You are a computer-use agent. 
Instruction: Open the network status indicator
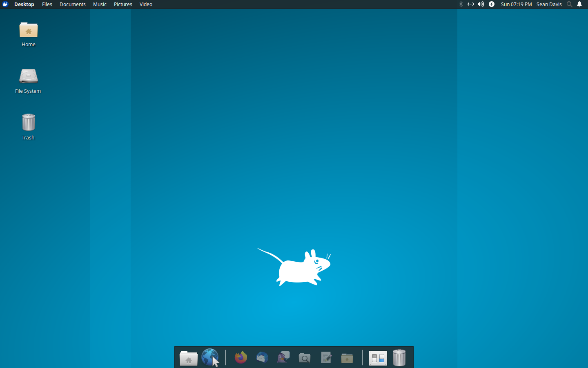coord(471,4)
